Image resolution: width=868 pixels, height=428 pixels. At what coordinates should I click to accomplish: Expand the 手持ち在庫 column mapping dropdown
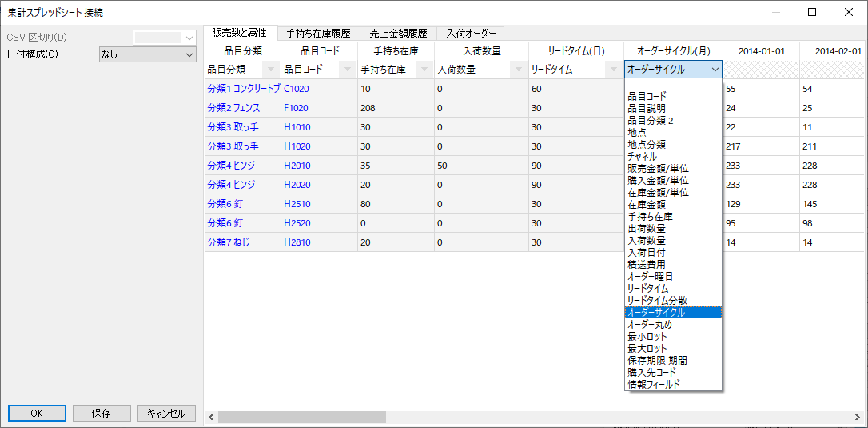[x=424, y=70]
